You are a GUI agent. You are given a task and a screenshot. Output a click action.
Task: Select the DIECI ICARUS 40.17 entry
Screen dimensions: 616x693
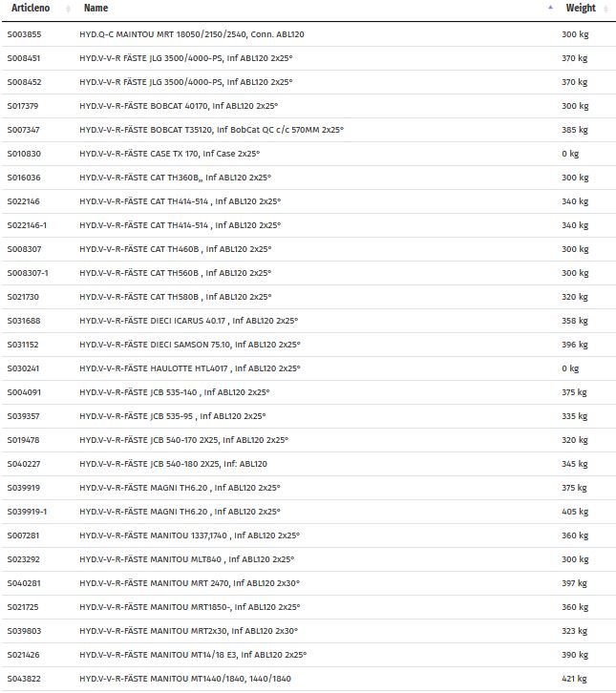pos(188,321)
